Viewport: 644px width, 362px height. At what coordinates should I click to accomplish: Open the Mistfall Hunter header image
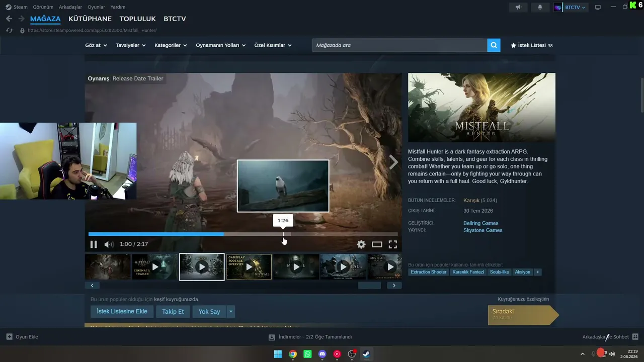(x=481, y=108)
